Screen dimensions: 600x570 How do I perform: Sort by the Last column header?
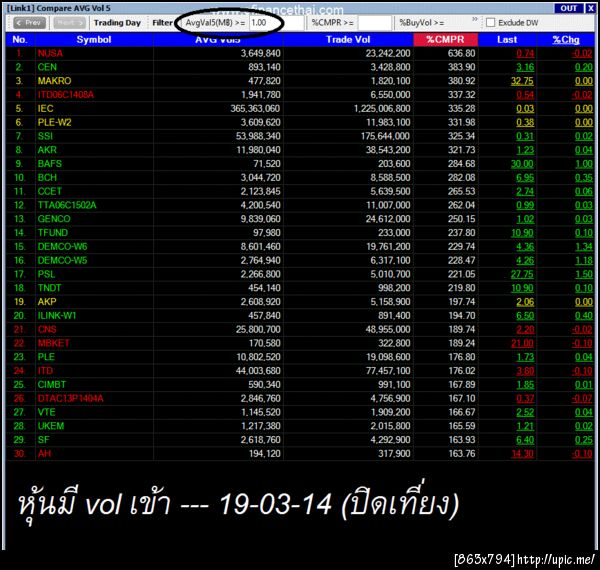point(507,40)
